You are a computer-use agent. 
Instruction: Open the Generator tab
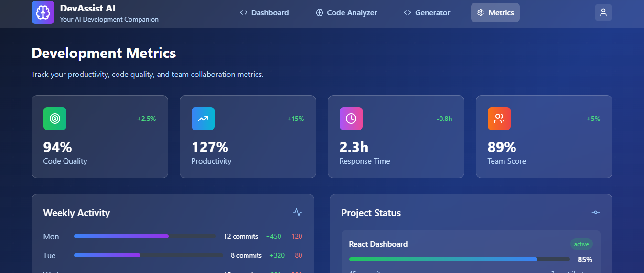[x=427, y=13]
